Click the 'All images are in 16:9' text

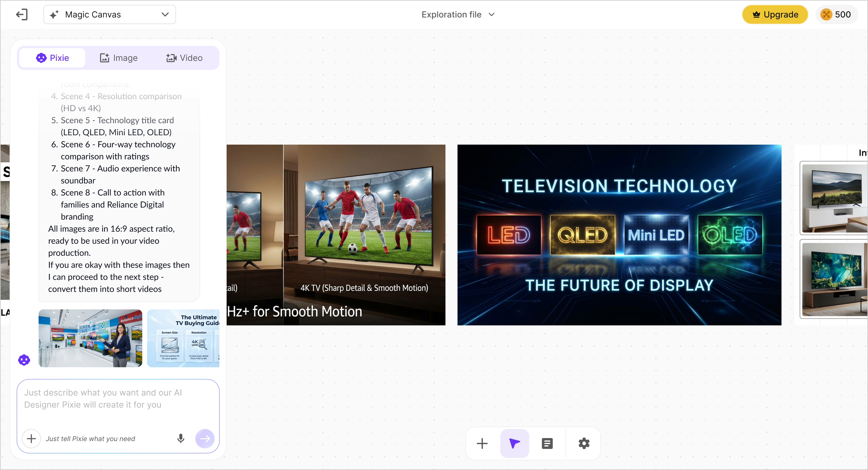111,241
